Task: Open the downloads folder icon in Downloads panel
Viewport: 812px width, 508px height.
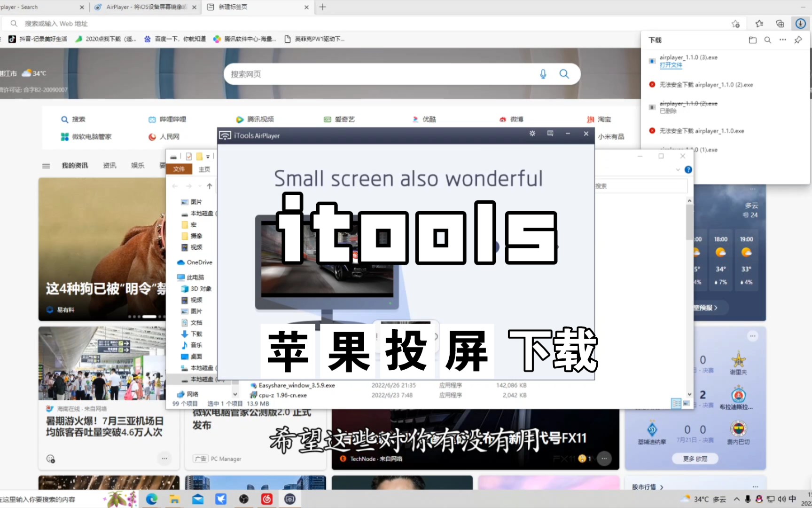Action: (x=752, y=40)
